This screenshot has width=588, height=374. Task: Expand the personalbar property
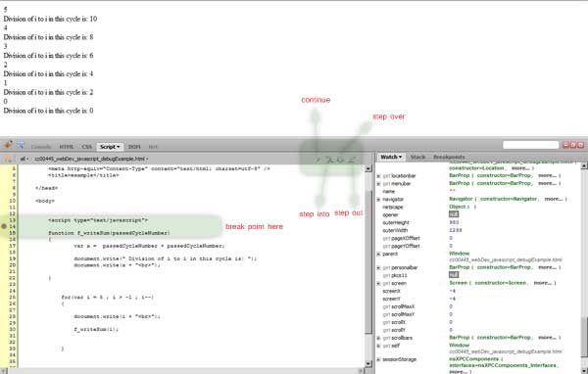[378, 267]
